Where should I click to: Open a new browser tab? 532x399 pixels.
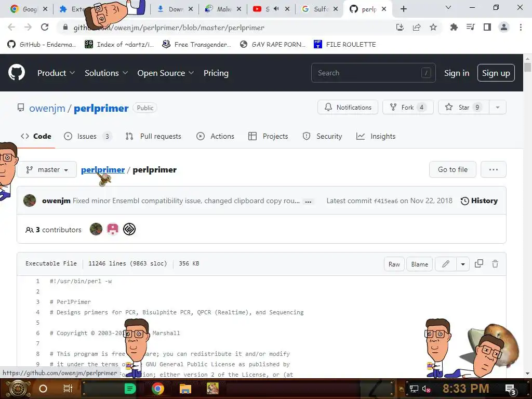click(x=403, y=9)
